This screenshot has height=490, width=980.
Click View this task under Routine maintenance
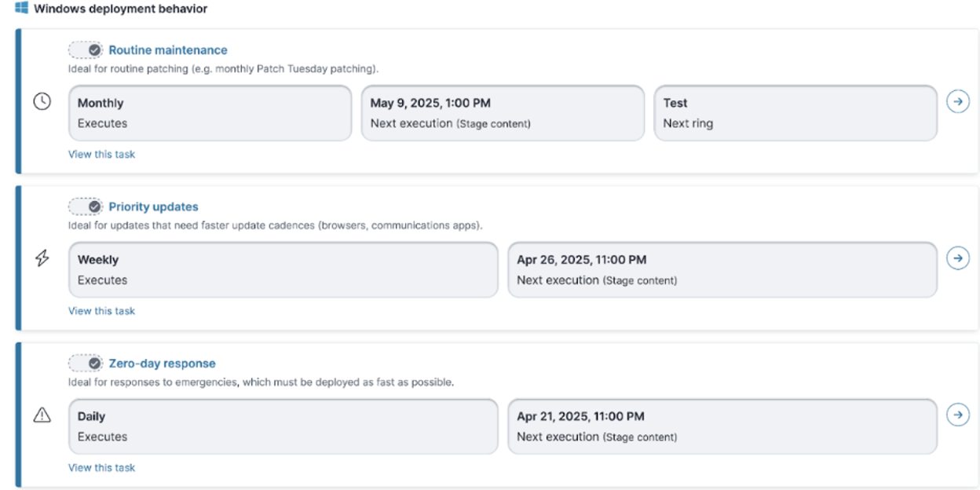coord(101,154)
